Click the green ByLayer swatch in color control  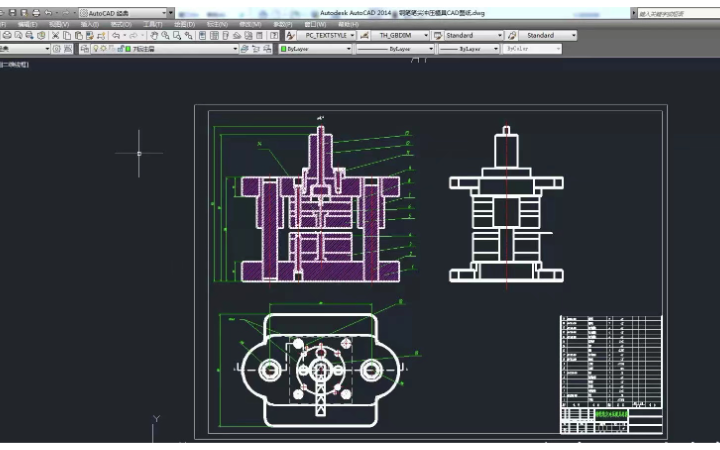click(x=283, y=49)
